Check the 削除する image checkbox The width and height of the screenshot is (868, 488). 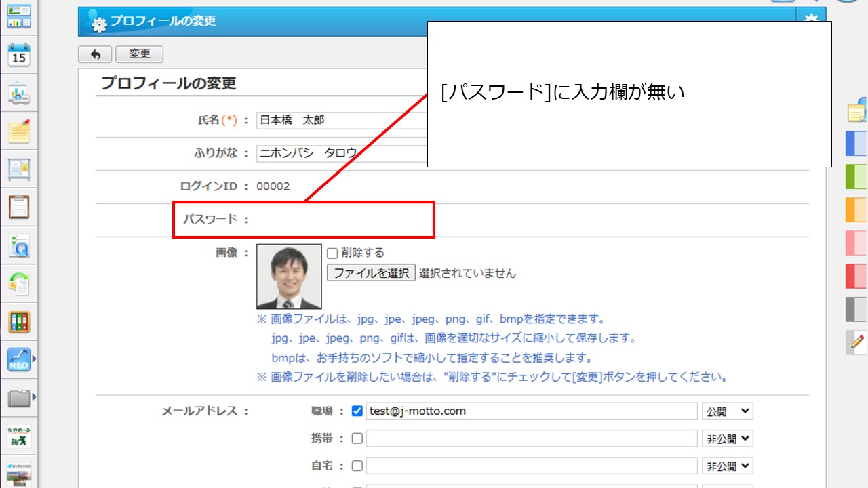(332, 253)
